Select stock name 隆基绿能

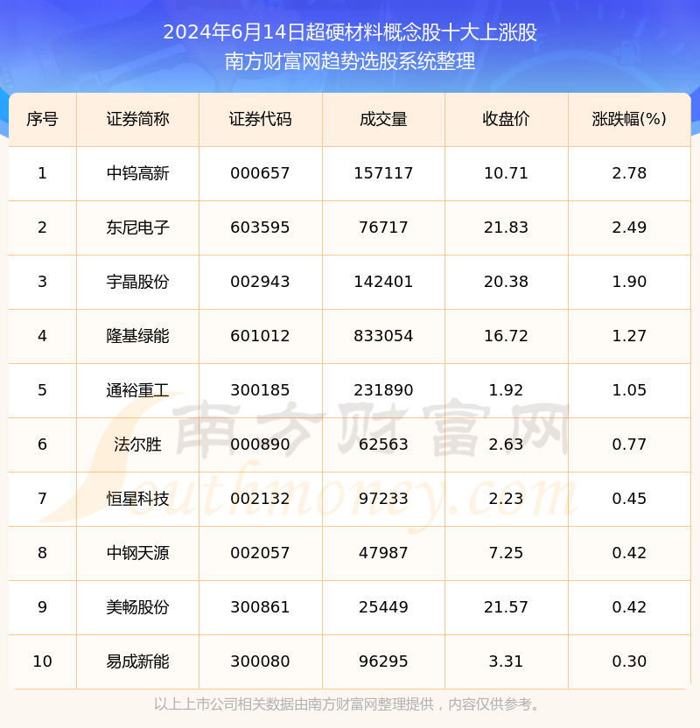coord(137,336)
